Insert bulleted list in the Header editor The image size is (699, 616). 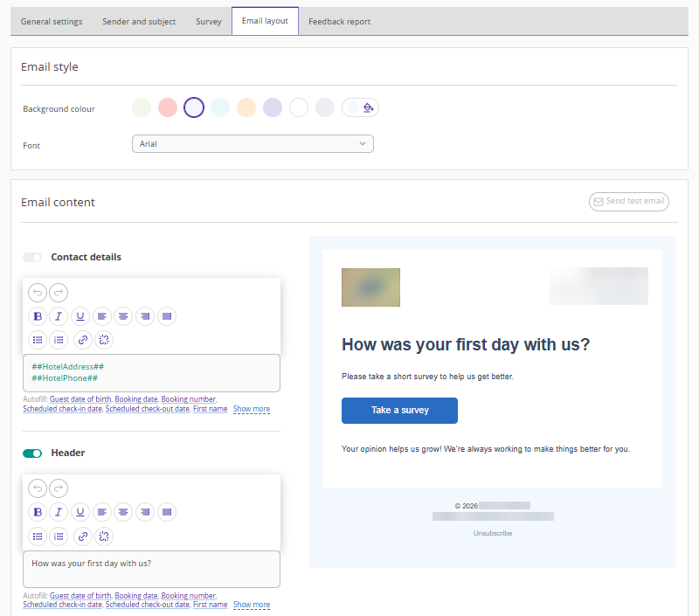(38, 536)
